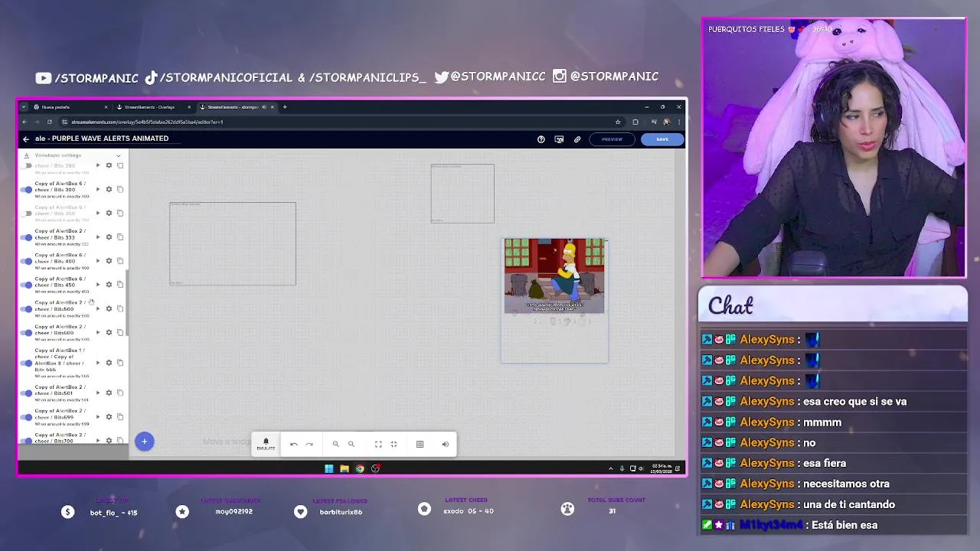Image resolution: width=980 pixels, height=551 pixels.
Task: Open settings gear for Bits 333 variation
Action: [x=109, y=236]
